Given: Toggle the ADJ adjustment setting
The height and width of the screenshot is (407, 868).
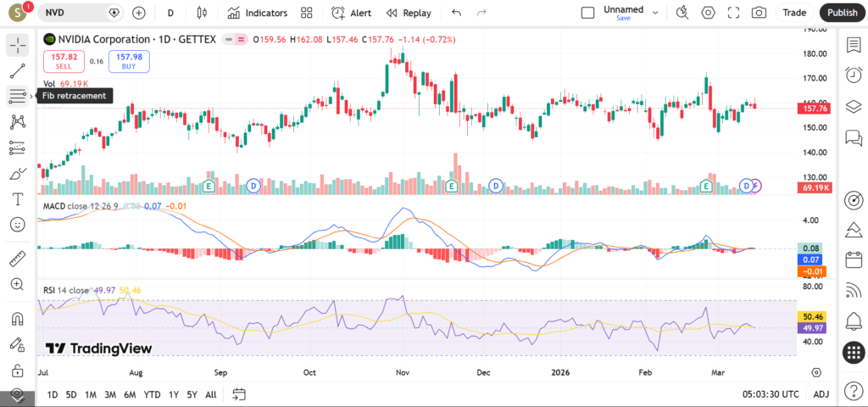Looking at the screenshot, I should (821, 394).
